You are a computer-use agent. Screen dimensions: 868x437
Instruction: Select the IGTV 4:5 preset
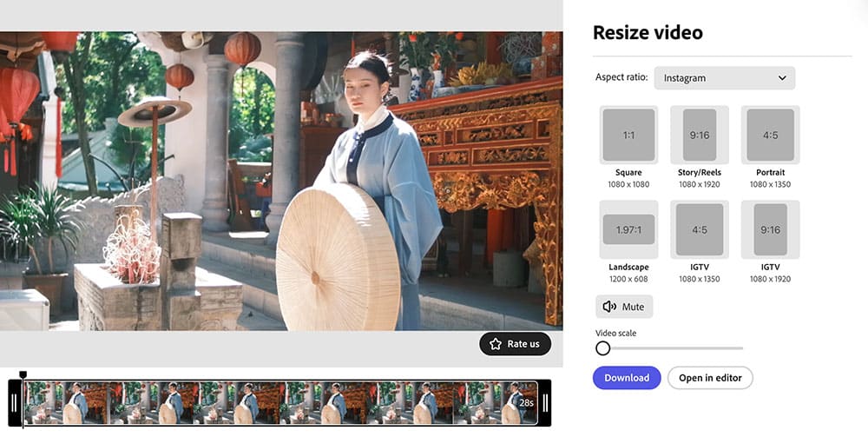[x=700, y=229]
